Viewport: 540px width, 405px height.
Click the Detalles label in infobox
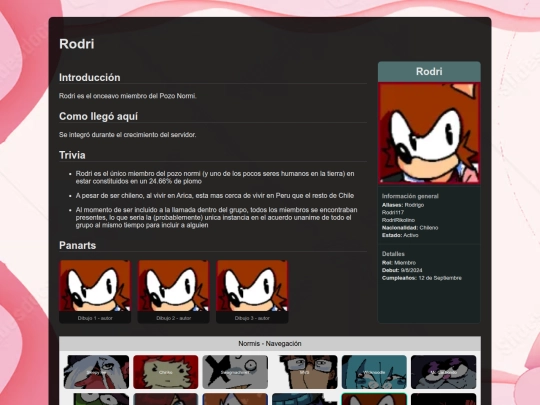(393, 254)
